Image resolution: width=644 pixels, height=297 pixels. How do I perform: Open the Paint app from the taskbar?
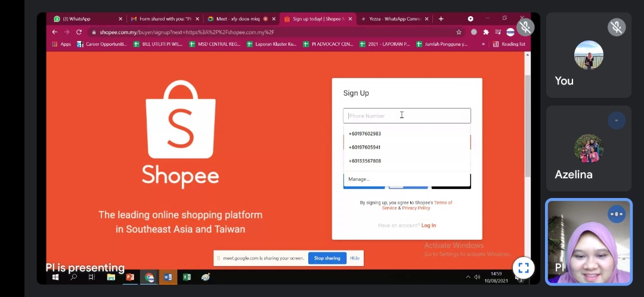click(x=206, y=277)
